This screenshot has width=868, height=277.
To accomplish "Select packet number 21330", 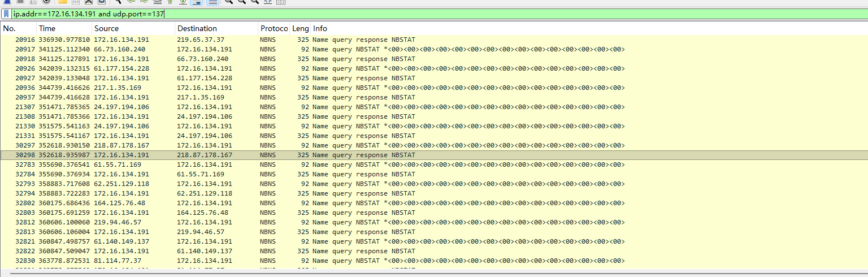I will coord(25,126).
